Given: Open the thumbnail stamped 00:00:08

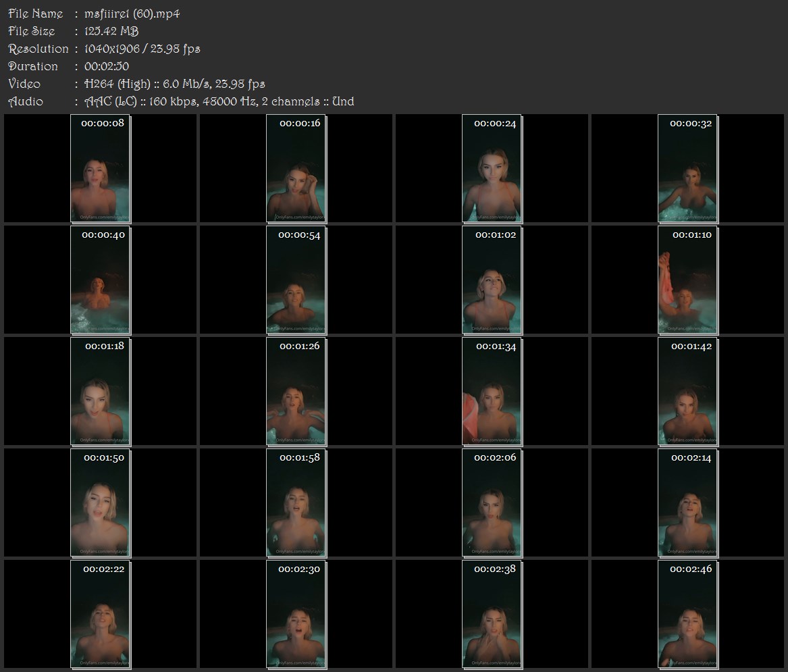Looking at the screenshot, I should 101,168.
